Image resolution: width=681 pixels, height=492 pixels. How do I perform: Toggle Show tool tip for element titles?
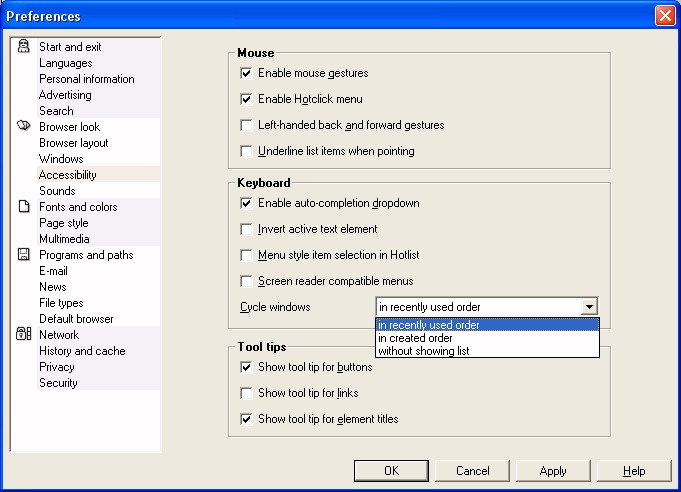pos(246,419)
